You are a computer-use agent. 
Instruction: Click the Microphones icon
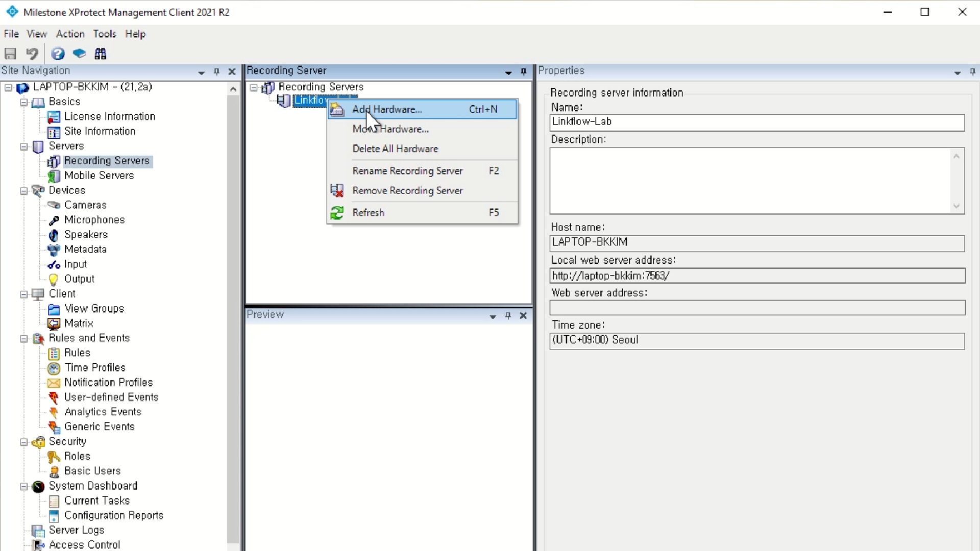(x=54, y=220)
